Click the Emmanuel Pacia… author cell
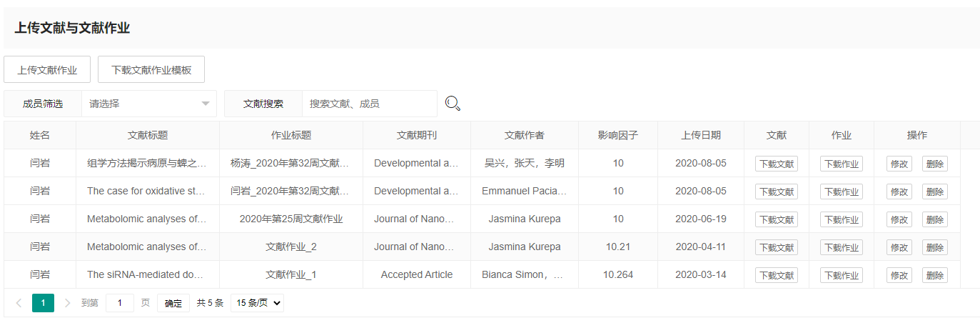The image size is (980, 328). (x=525, y=191)
